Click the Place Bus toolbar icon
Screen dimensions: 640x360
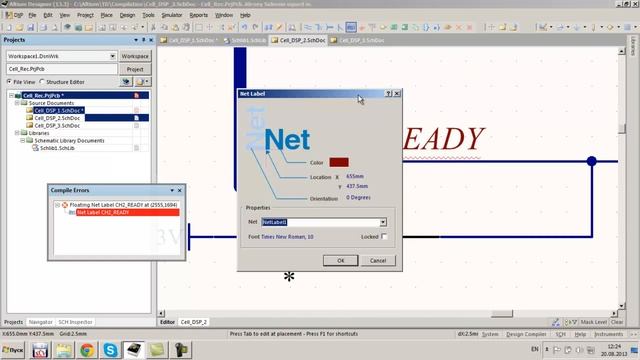tap(318, 27)
